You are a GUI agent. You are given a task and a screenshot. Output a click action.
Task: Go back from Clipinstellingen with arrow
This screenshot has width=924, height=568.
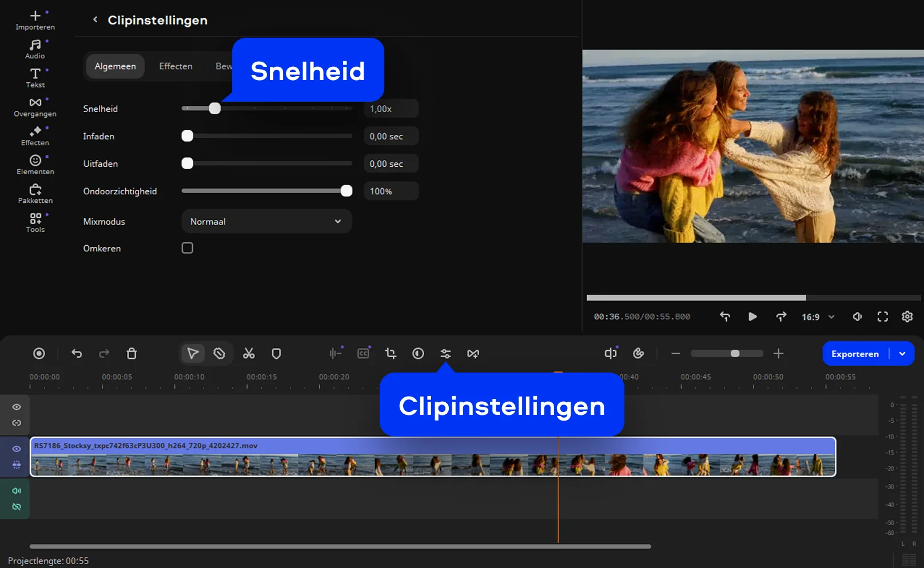95,20
